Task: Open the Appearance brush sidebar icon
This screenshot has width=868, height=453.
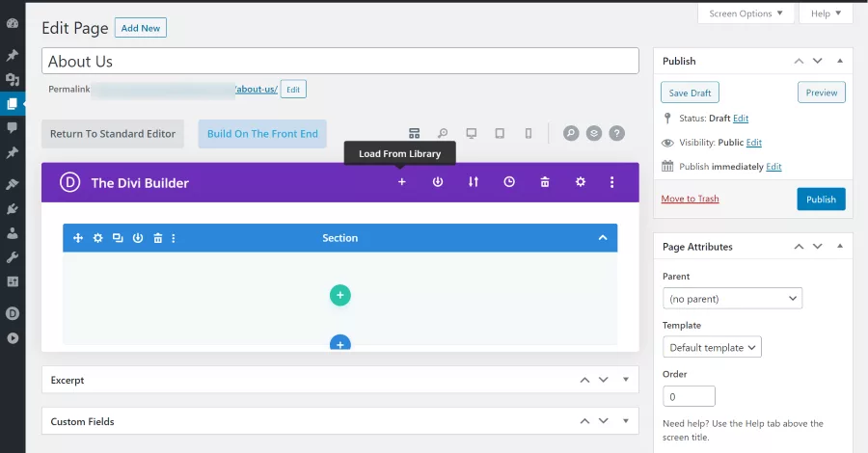Action: coord(13,184)
